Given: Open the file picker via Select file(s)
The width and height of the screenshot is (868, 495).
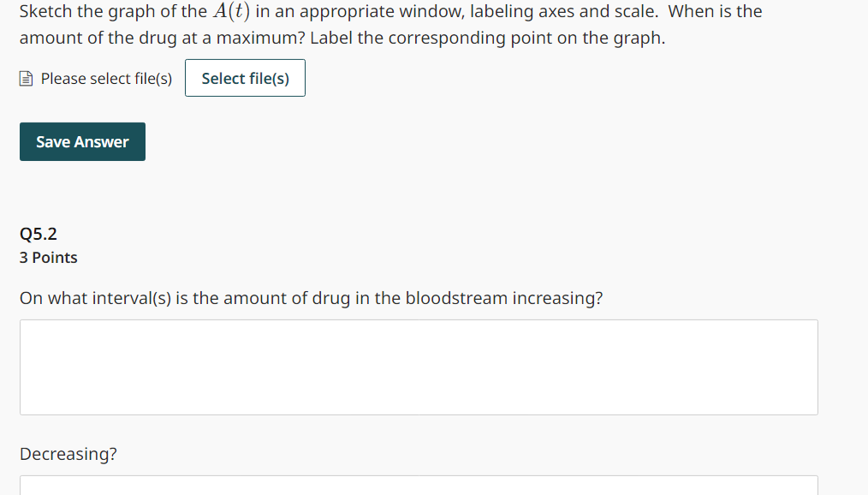Looking at the screenshot, I should [x=245, y=77].
